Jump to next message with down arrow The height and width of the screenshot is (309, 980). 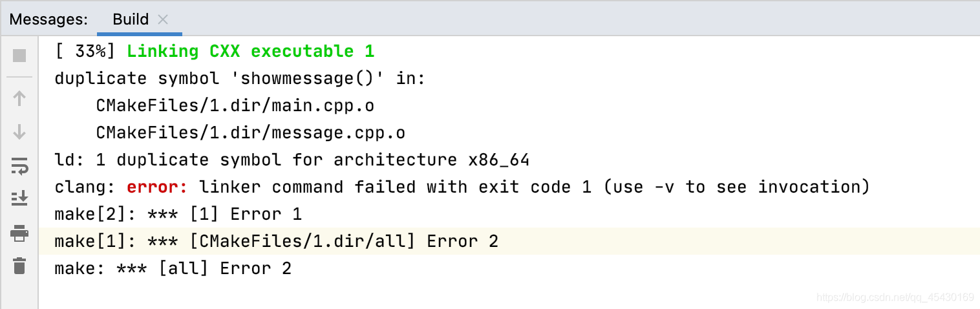click(19, 132)
